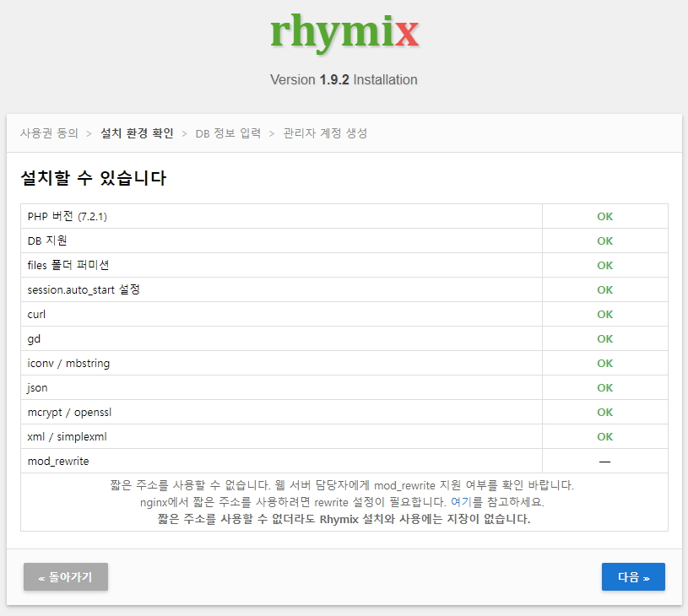Click the rhymix logo at top

(344, 32)
